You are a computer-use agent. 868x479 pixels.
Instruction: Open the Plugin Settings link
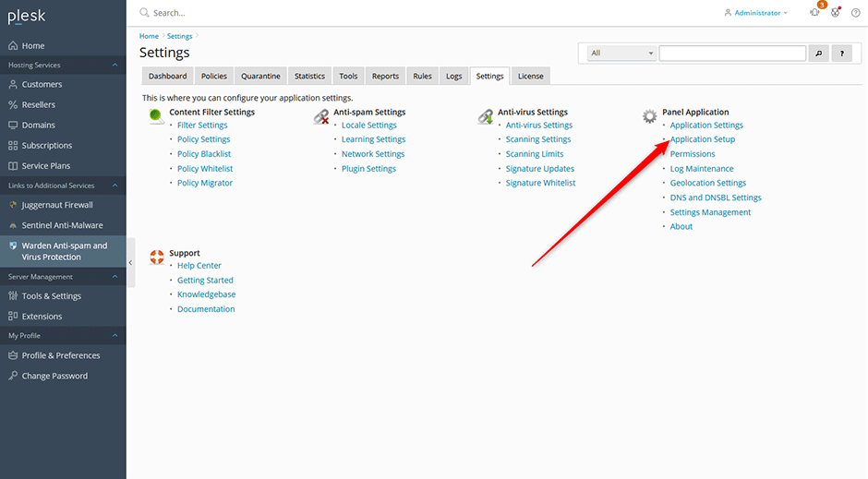[x=368, y=169]
